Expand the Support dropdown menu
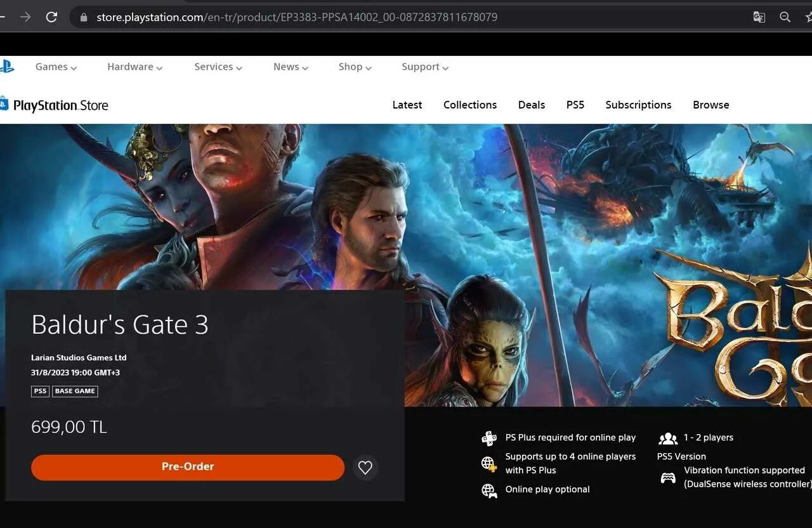The image size is (812, 528). (x=425, y=67)
